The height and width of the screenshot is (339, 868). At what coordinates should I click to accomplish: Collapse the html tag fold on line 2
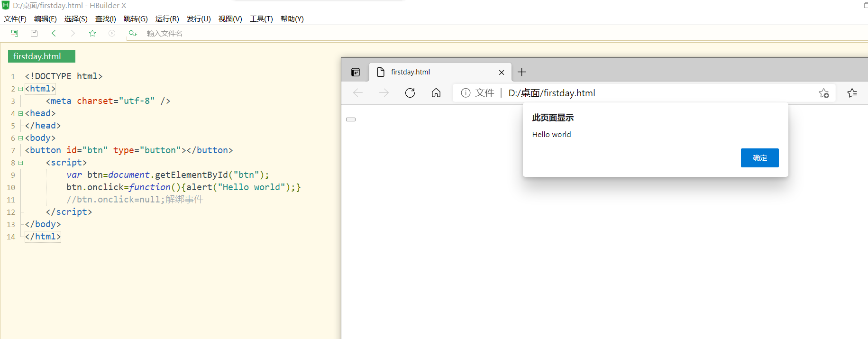click(x=20, y=89)
